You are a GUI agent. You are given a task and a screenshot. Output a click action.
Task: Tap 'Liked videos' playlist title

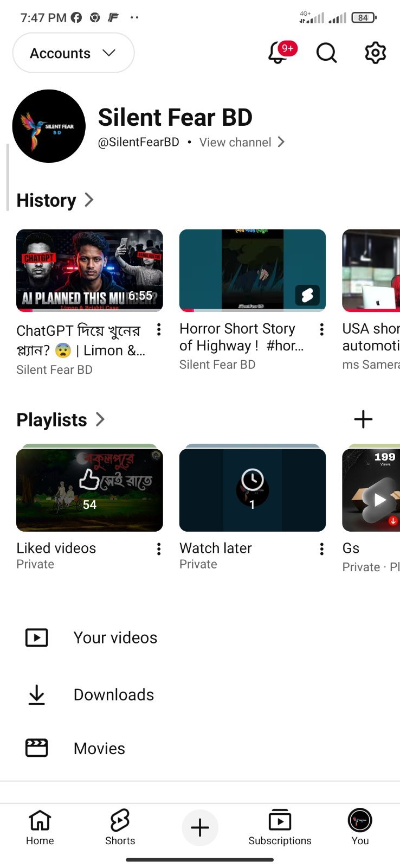pos(56,548)
